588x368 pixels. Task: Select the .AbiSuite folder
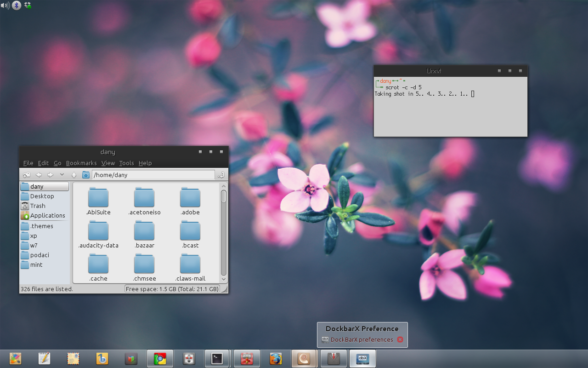(98, 201)
